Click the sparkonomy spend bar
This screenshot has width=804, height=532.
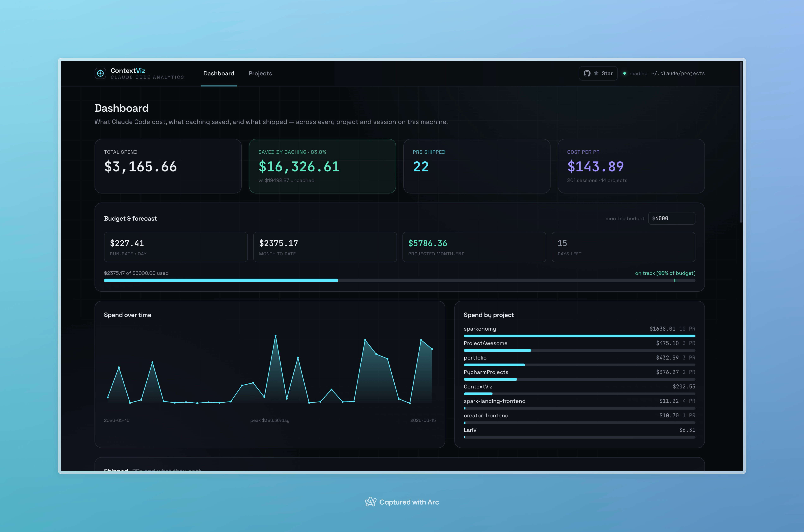pyautogui.click(x=579, y=336)
